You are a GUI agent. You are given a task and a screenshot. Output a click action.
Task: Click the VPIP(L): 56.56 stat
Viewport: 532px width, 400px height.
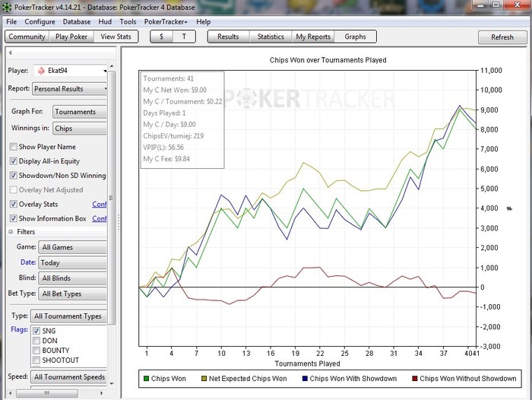coord(163,148)
